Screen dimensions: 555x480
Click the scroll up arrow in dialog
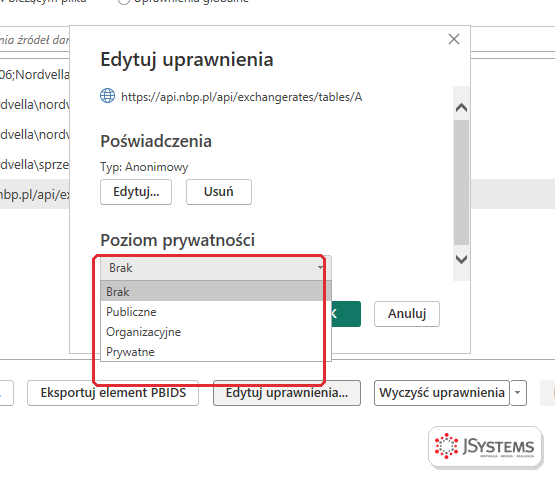(x=461, y=107)
